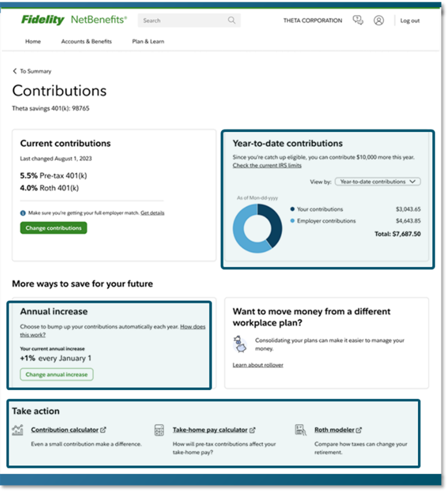
Task: Click the Contribution calculator chart icon
Action: point(18,430)
